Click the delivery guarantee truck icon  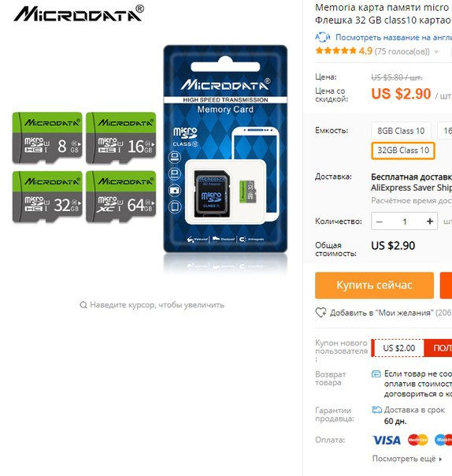pyautogui.click(x=376, y=410)
